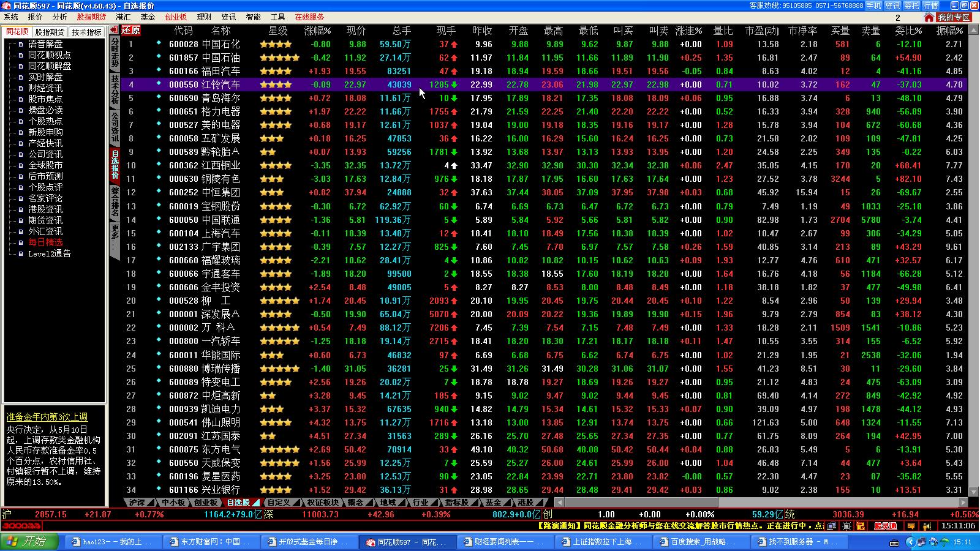Click the 股灵通 icon in status bar
Screen dimensions: 980x551
(x=886, y=526)
